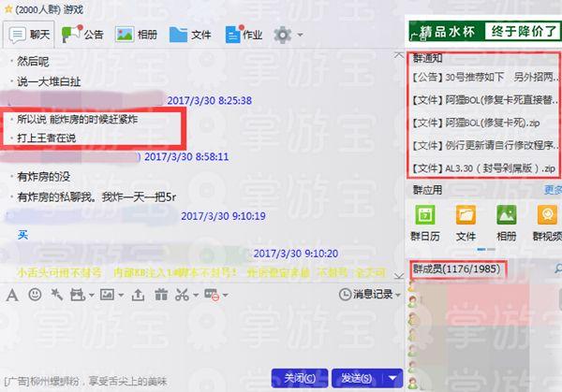Viewport: 562px width, 392px height.
Task: Click the message 打上王者在说
Action: [47, 138]
